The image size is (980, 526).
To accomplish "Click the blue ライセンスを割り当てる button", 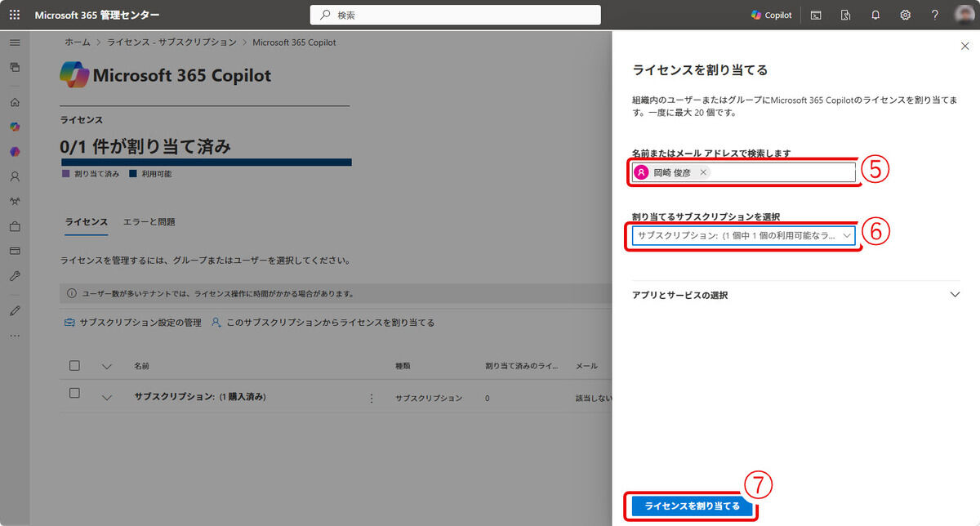I will click(x=692, y=506).
